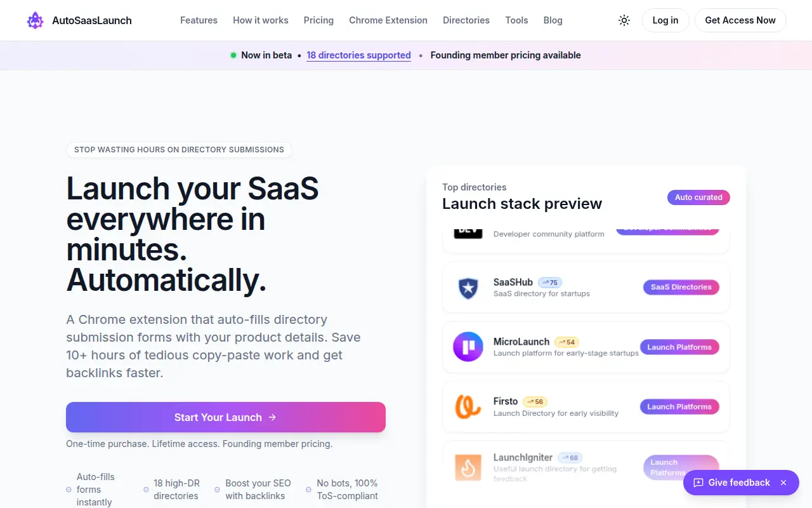Click the Launch stack preview heading
The height and width of the screenshot is (508, 812).
(522, 204)
